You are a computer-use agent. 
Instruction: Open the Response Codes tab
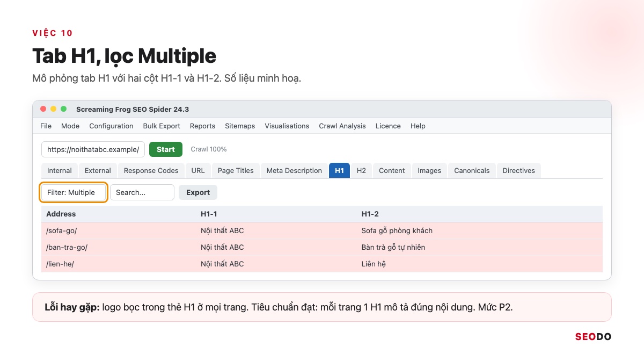coord(151,170)
